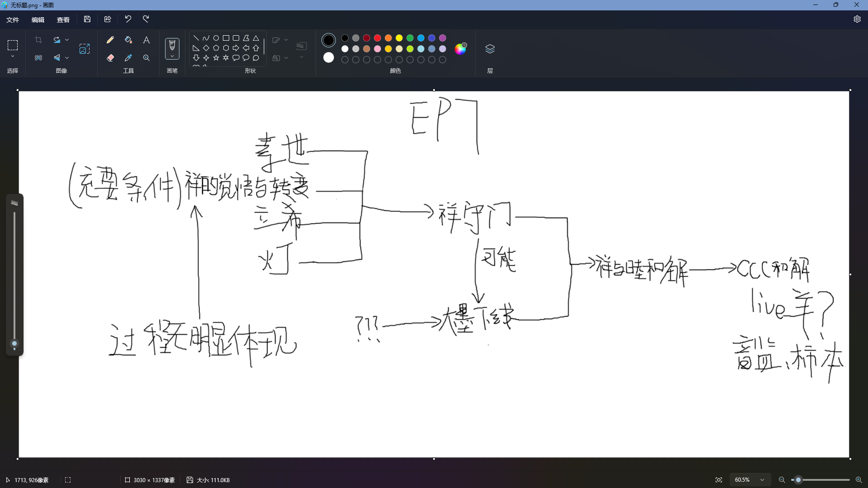Select the Text tool
This screenshot has width=868, height=488.
coord(146,40)
